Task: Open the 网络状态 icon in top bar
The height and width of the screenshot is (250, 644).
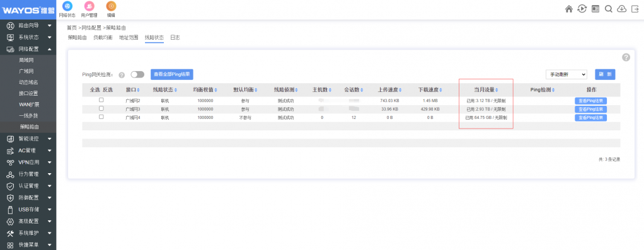Action: tap(67, 6)
